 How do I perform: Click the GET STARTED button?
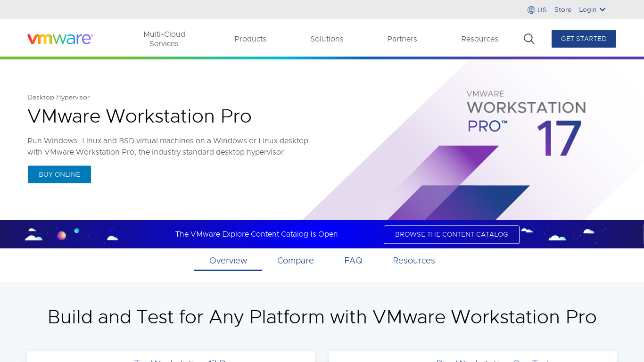(x=584, y=39)
